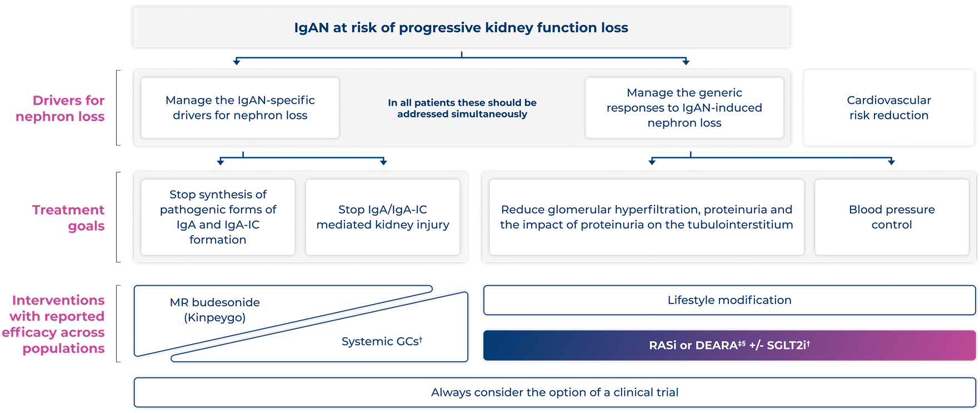Select the Lifestyle modification bar
The width and height of the screenshot is (980, 413).
click(729, 300)
